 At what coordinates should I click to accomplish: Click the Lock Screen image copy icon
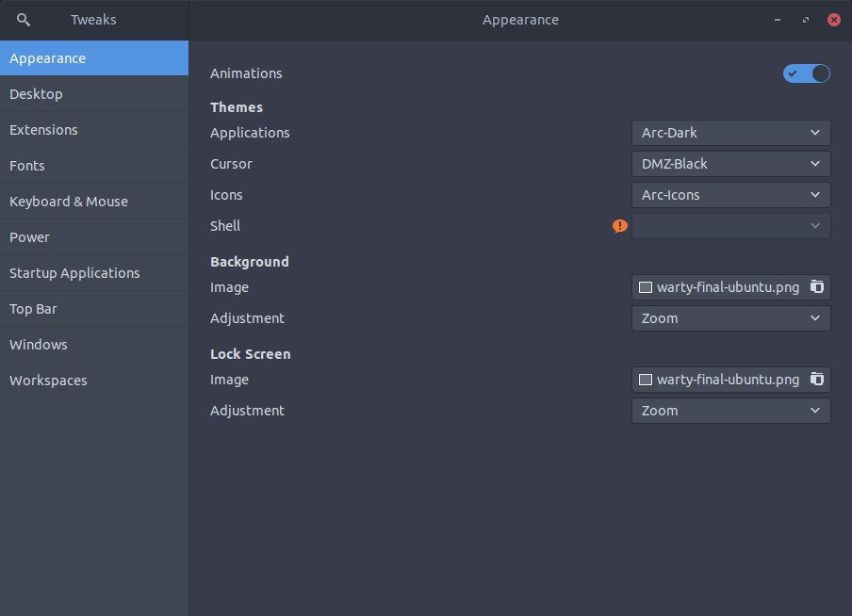coord(817,380)
